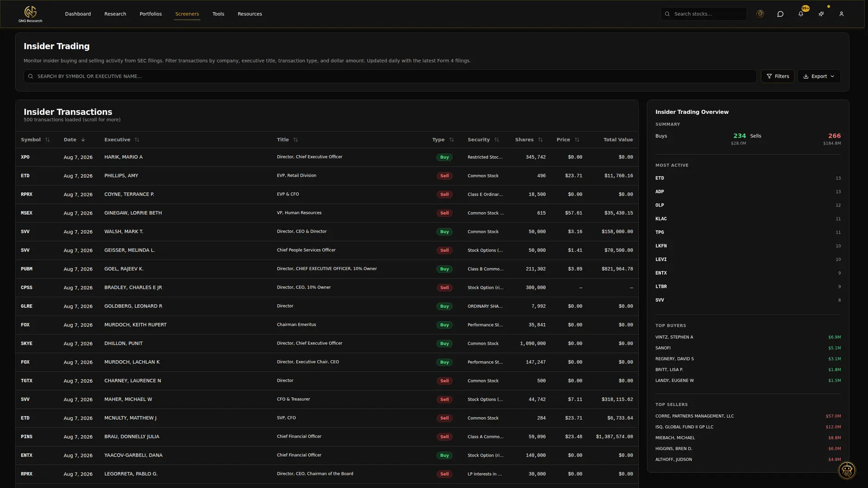Click executive LEGORRETA, PABLO G.
This screenshot has height=488, width=868.
point(131,474)
